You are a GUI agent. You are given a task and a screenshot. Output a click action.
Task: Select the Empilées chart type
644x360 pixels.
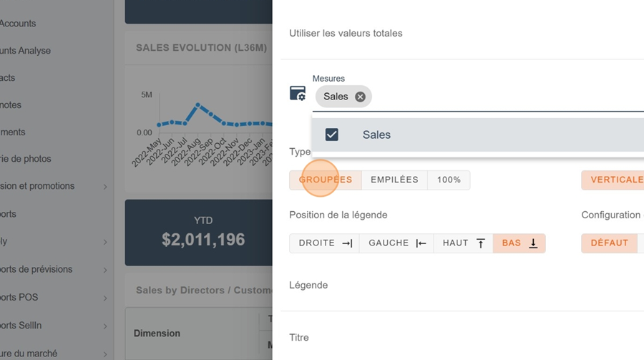click(394, 180)
